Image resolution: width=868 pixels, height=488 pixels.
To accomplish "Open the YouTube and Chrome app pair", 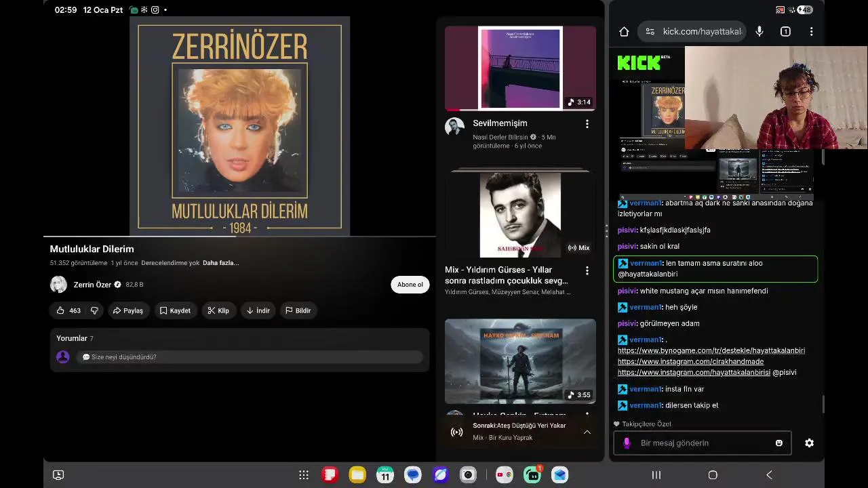I will (504, 475).
